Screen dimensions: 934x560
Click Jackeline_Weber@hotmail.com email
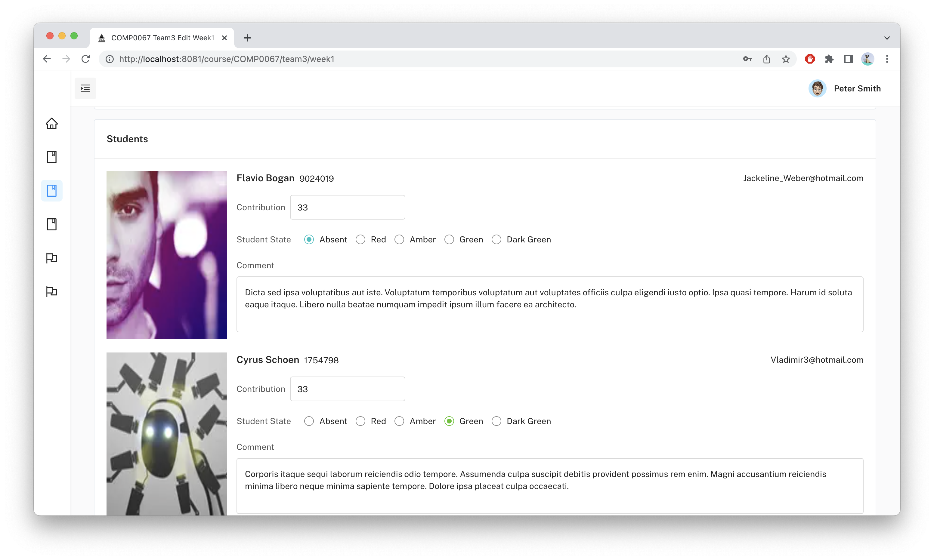pyautogui.click(x=803, y=178)
